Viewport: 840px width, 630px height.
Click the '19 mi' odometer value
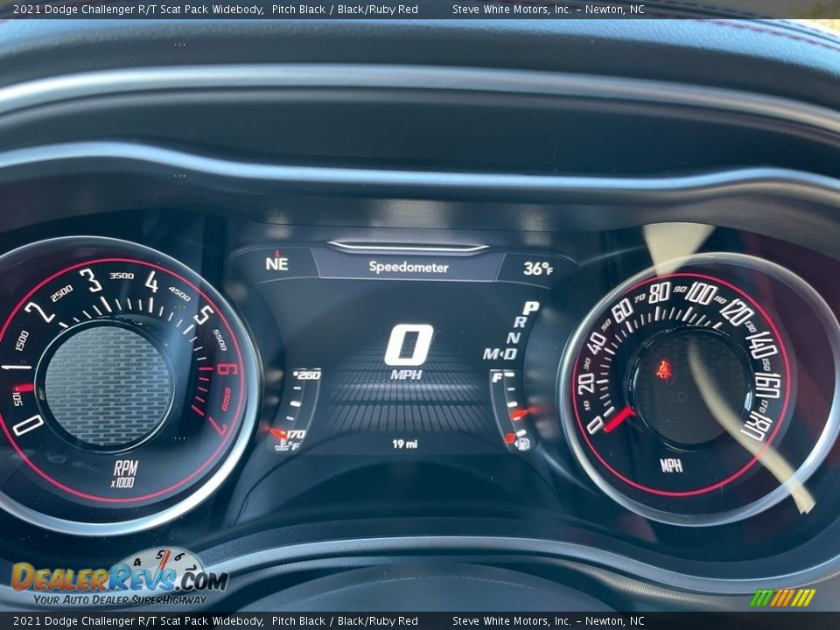tap(405, 444)
